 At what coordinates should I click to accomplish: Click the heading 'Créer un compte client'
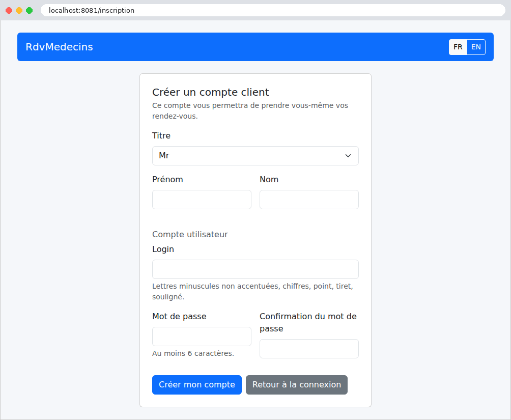tap(211, 92)
